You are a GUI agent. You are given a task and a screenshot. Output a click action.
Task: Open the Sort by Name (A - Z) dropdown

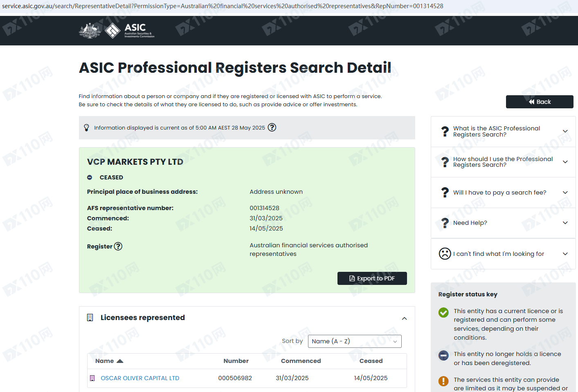coord(355,341)
